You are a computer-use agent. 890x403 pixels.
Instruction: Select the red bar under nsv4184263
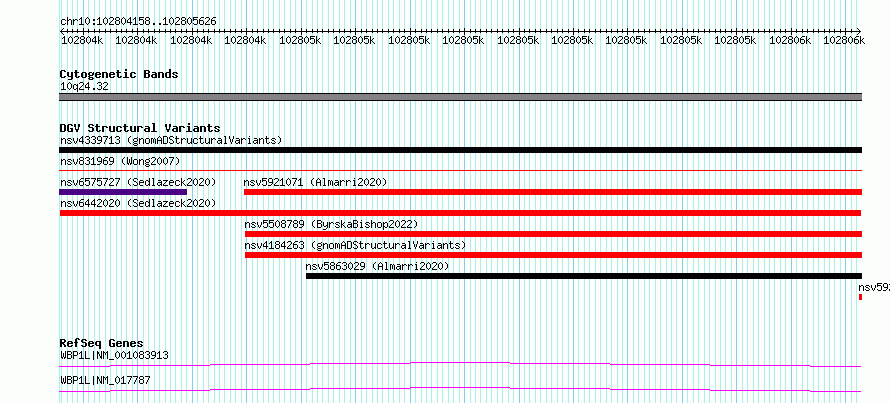[x=553, y=255]
